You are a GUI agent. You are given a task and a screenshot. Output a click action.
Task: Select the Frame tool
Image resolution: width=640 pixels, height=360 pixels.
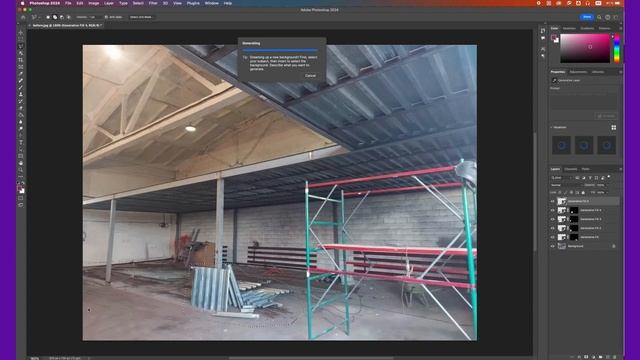coord(21,67)
